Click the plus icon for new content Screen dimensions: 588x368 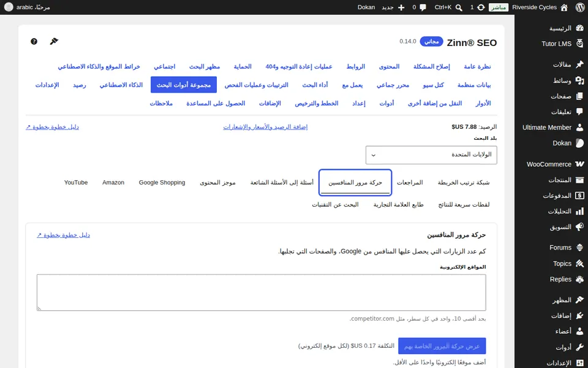point(401,7)
